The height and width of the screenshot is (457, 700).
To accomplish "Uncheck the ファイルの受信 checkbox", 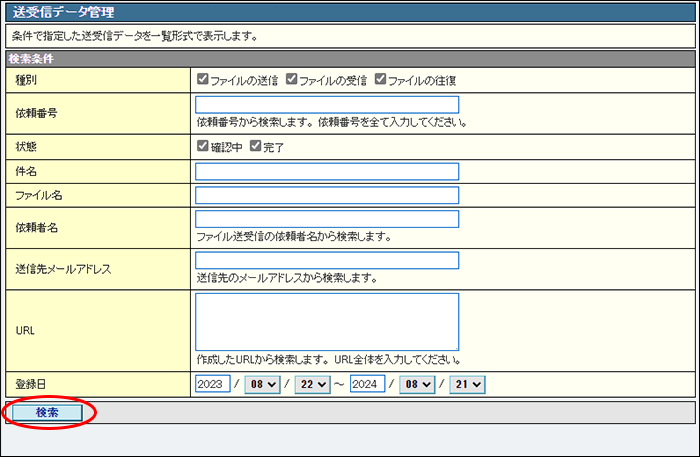I will pos(291,79).
